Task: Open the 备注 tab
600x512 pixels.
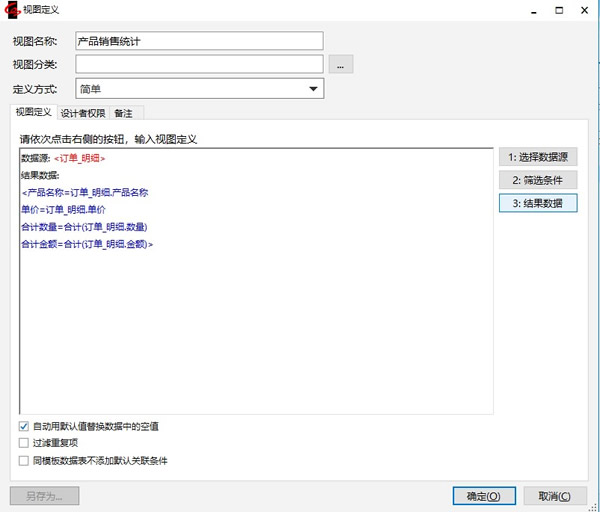Action: pos(123,113)
